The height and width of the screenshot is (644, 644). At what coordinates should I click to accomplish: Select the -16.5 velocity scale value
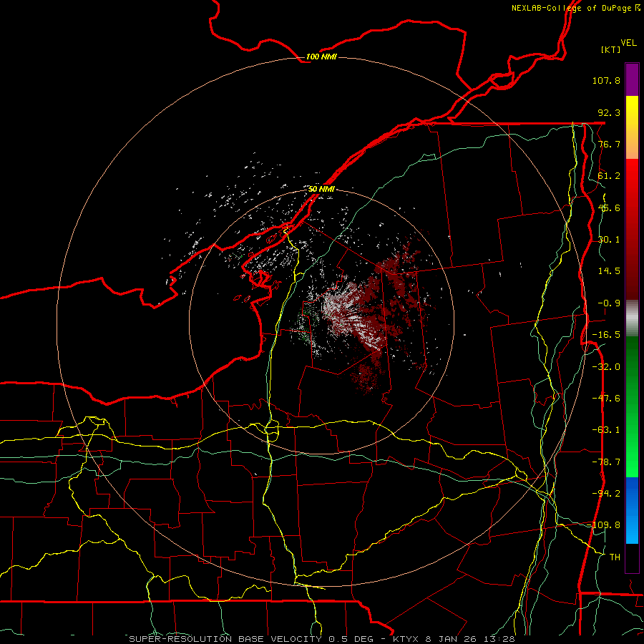[606, 335]
